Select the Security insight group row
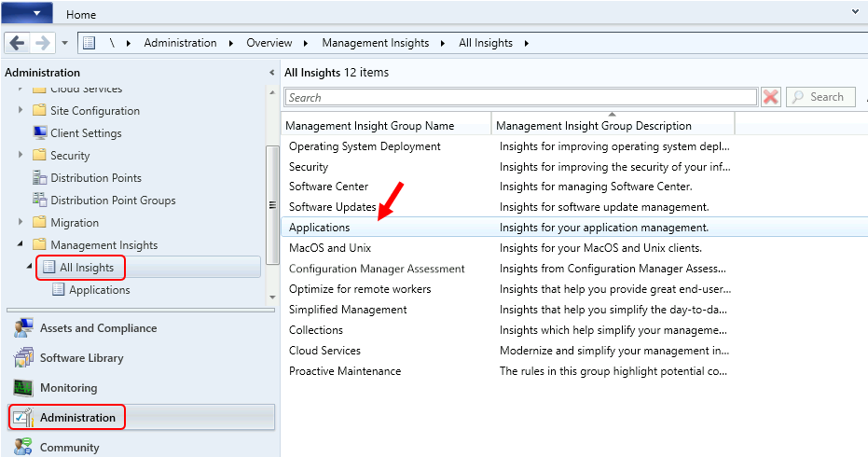 (574, 167)
